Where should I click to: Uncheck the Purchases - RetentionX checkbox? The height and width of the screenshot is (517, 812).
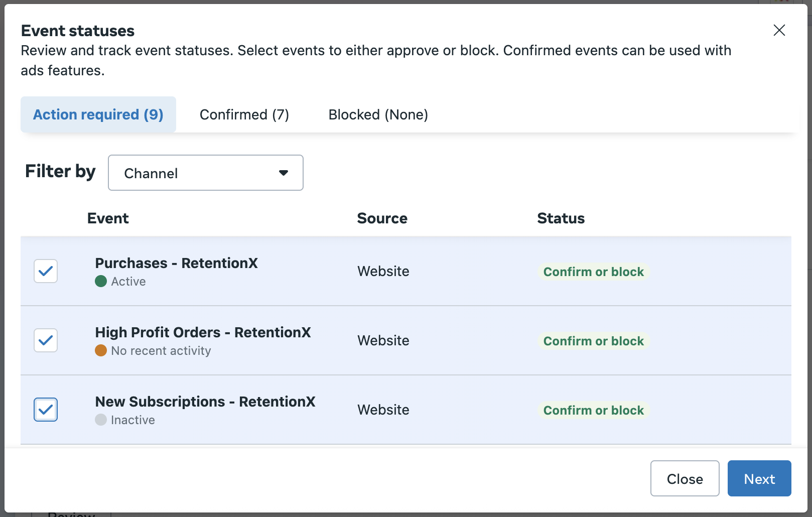[x=46, y=271]
